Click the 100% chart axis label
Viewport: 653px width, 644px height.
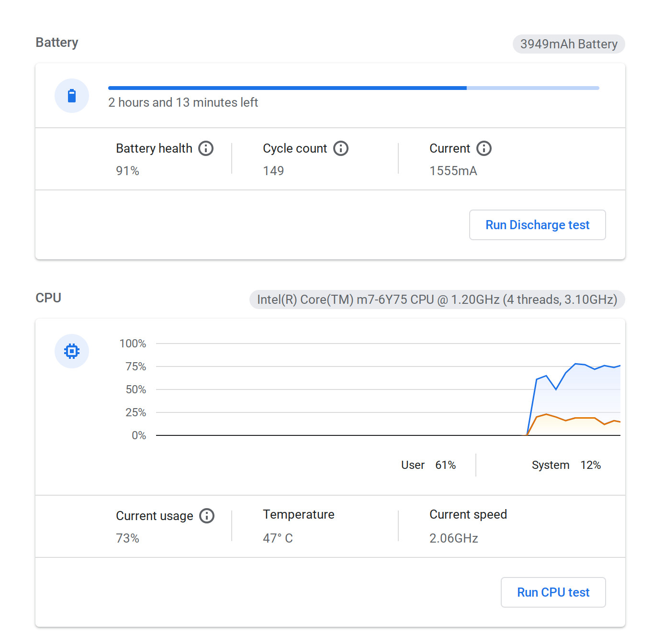pos(133,344)
